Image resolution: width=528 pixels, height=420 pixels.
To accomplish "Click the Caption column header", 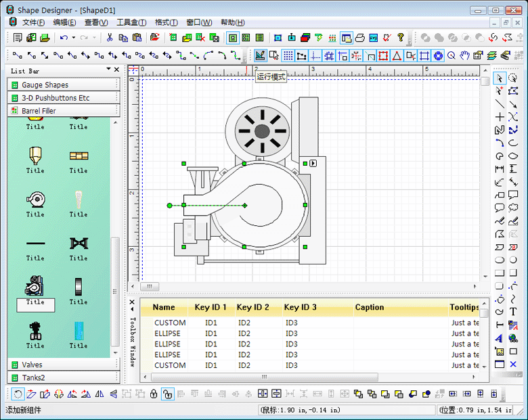I will tap(370, 308).
